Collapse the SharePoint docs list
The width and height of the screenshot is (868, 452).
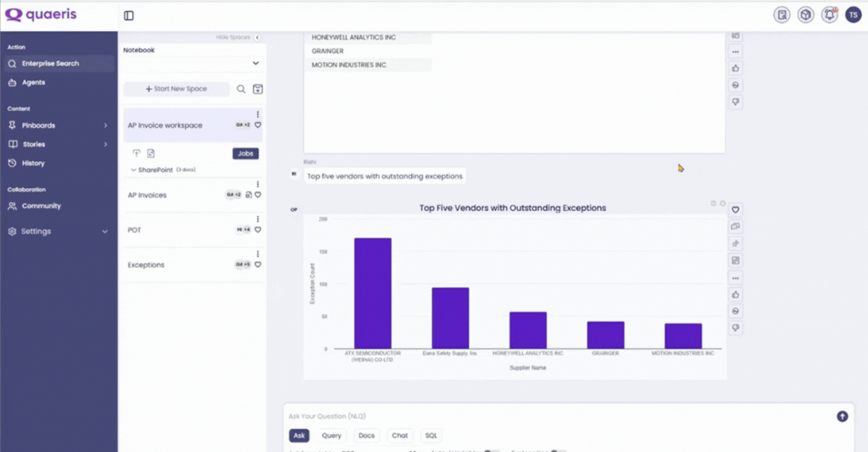point(133,170)
